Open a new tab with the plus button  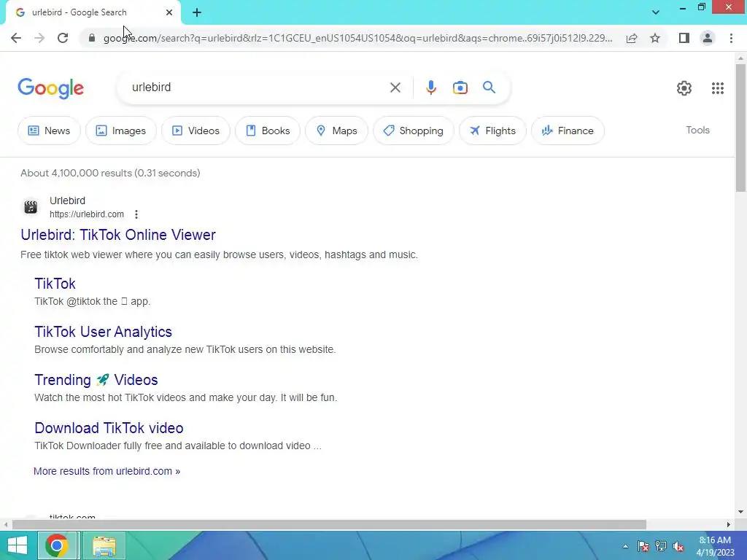[197, 13]
